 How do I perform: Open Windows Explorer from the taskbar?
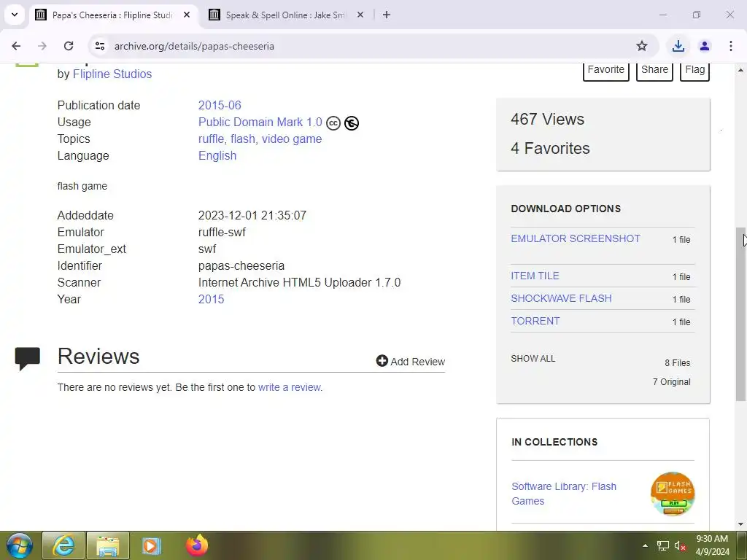pos(108,545)
